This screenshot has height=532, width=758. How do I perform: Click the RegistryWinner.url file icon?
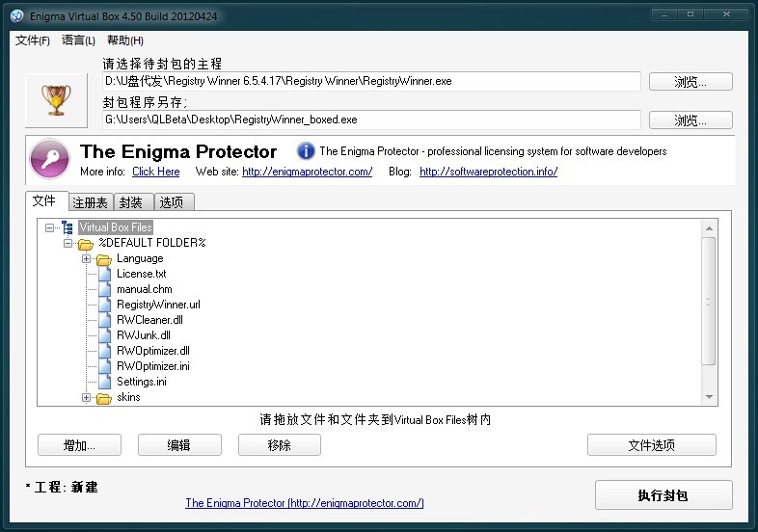(x=104, y=305)
